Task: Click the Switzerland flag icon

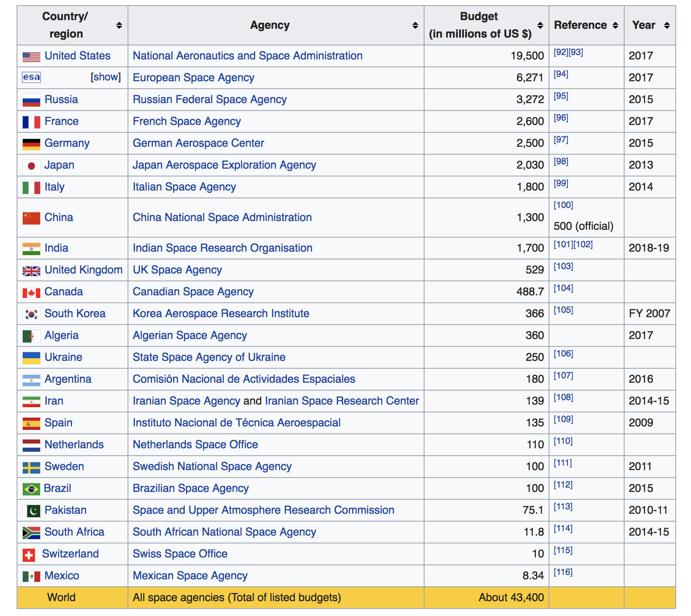Action: click(x=29, y=555)
